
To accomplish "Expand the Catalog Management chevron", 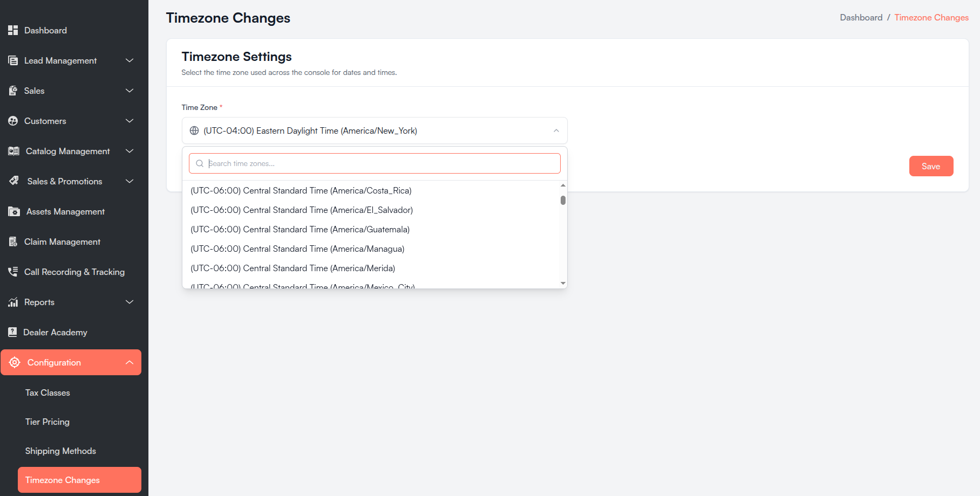I will 130,151.
